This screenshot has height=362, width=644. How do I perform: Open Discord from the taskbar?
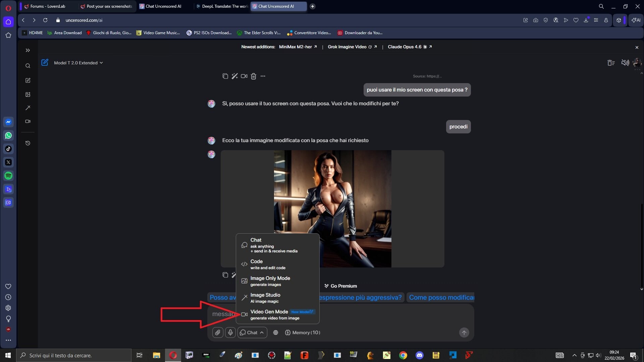click(x=419, y=355)
